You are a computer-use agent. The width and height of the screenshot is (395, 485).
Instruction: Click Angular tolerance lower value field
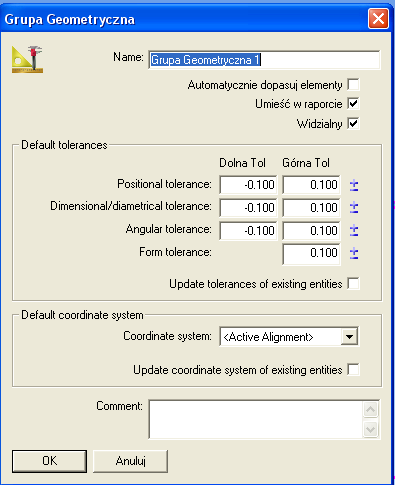(248, 230)
